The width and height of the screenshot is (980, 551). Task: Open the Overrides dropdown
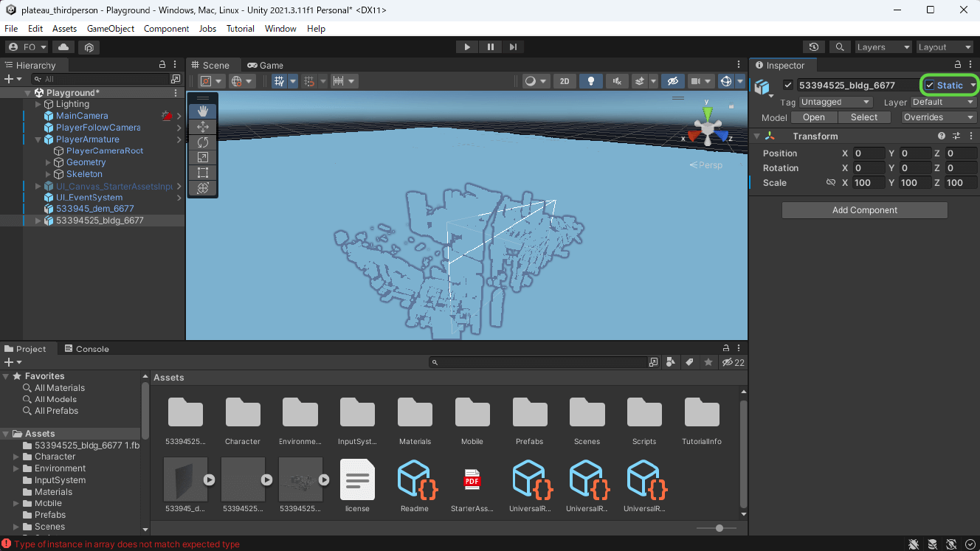(939, 117)
